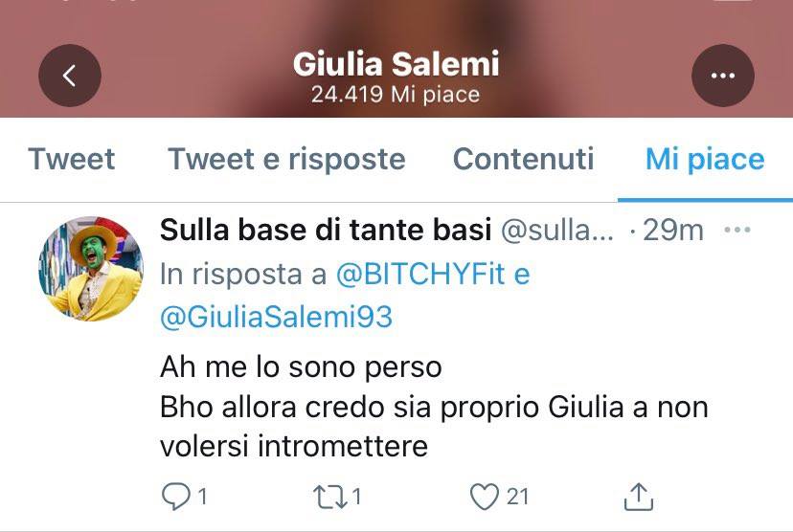Tap the green mask avatar thumbnail

(x=91, y=269)
